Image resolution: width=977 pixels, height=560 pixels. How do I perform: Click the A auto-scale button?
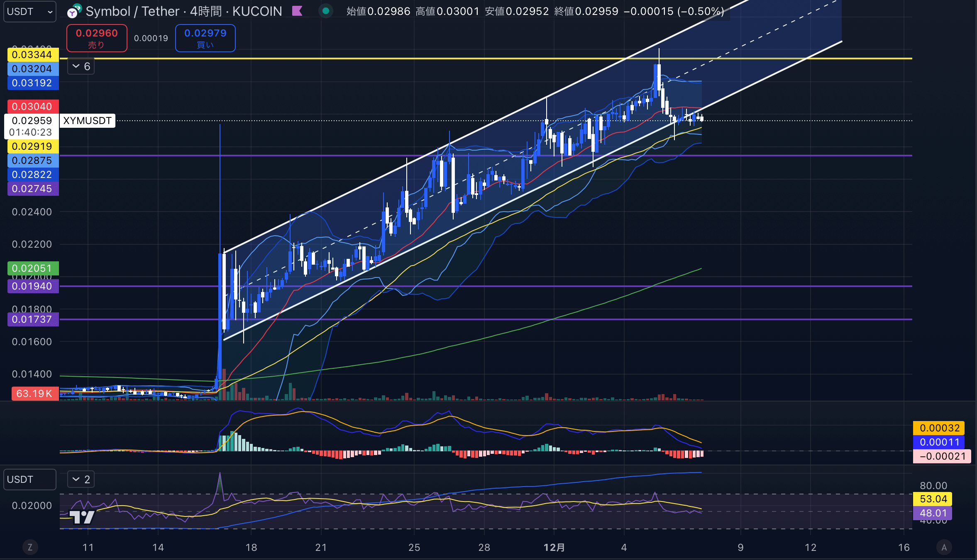click(944, 547)
